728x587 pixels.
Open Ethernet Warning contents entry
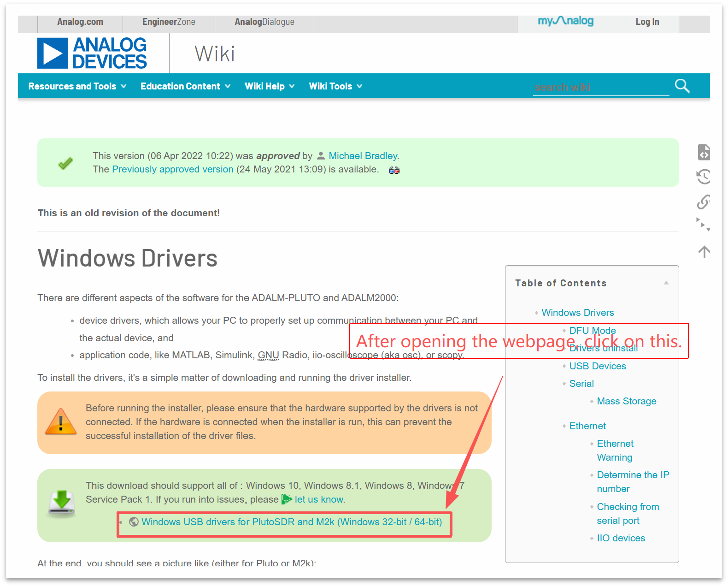(x=615, y=451)
